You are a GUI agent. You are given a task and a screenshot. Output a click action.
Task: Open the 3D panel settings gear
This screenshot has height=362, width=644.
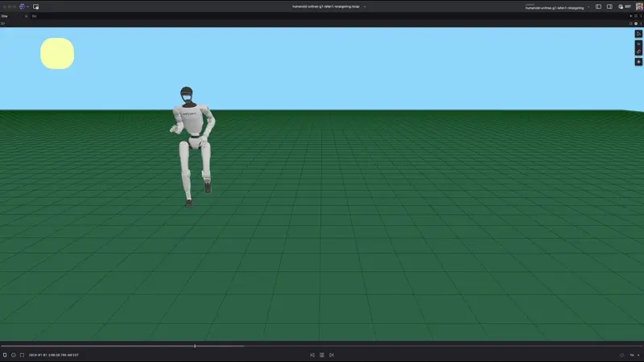(x=635, y=23)
